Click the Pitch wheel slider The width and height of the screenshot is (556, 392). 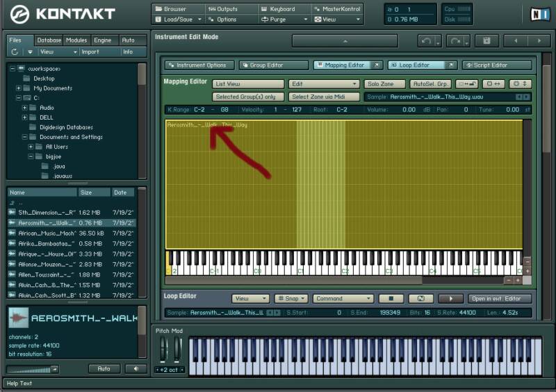point(163,350)
